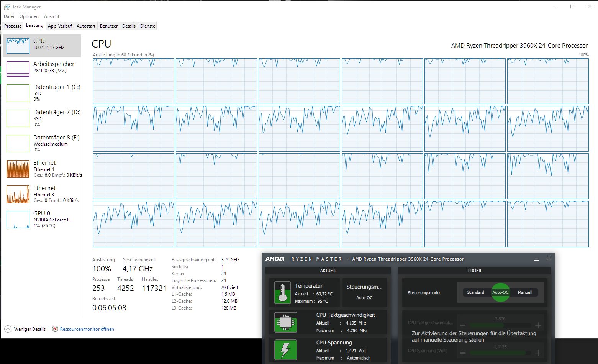
Task: Click the Geschwindigkeit value 4,17 GHz
Action: point(138,269)
